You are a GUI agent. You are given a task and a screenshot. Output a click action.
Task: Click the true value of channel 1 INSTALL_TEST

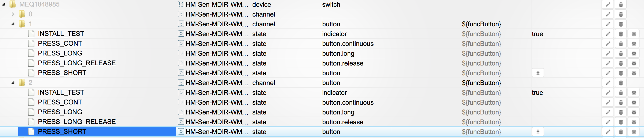(x=537, y=34)
